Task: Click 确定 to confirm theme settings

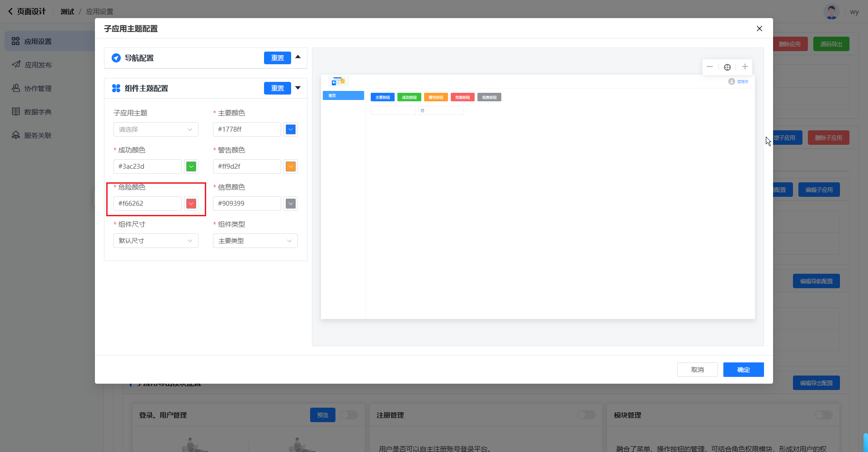Action: tap(743, 370)
